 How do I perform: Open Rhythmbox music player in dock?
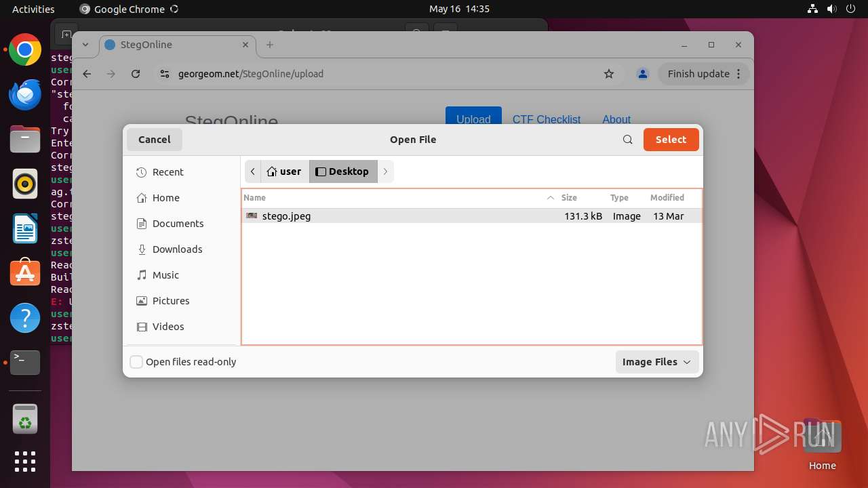[25, 184]
